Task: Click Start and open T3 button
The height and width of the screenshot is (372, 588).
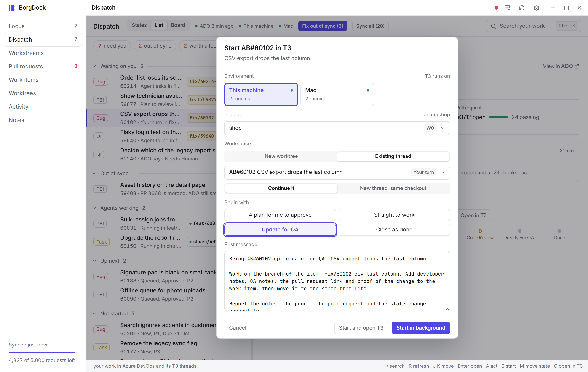Action: tap(361, 328)
